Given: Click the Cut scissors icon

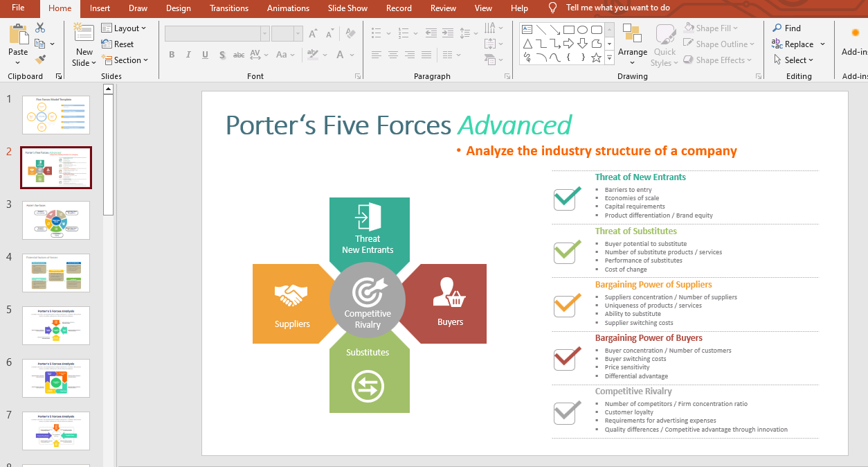Looking at the screenshot, I should 40,28.
